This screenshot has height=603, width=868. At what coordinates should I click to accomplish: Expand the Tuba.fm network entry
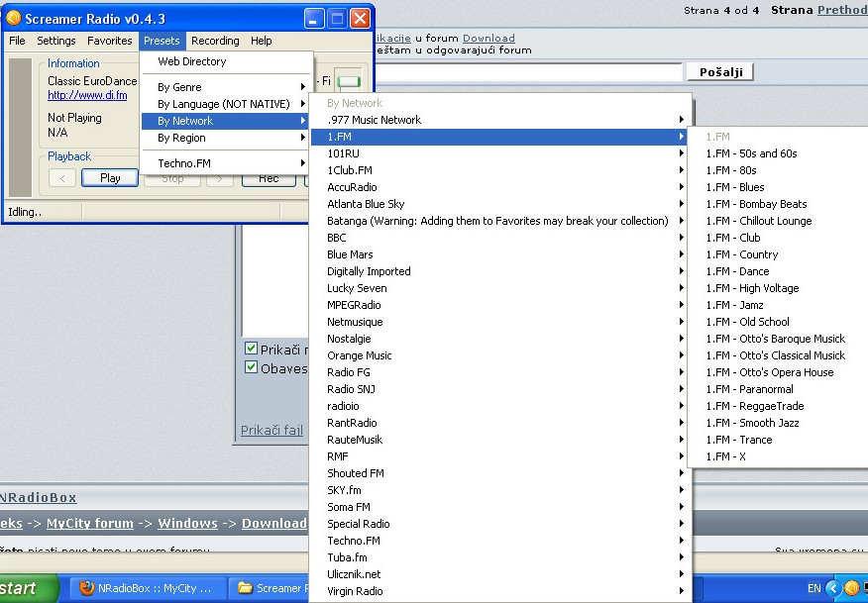[x=498, y=557]
